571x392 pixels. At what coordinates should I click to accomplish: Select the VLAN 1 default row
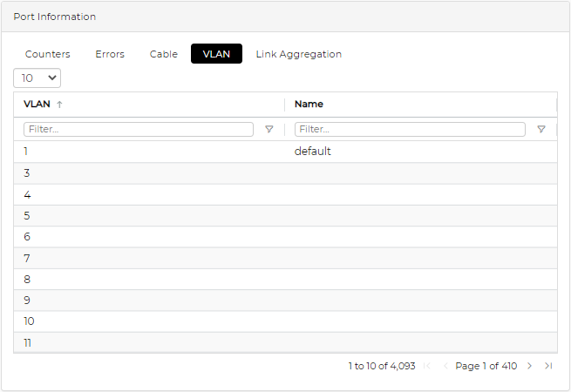pyautogui.click(x=285, y=152)
